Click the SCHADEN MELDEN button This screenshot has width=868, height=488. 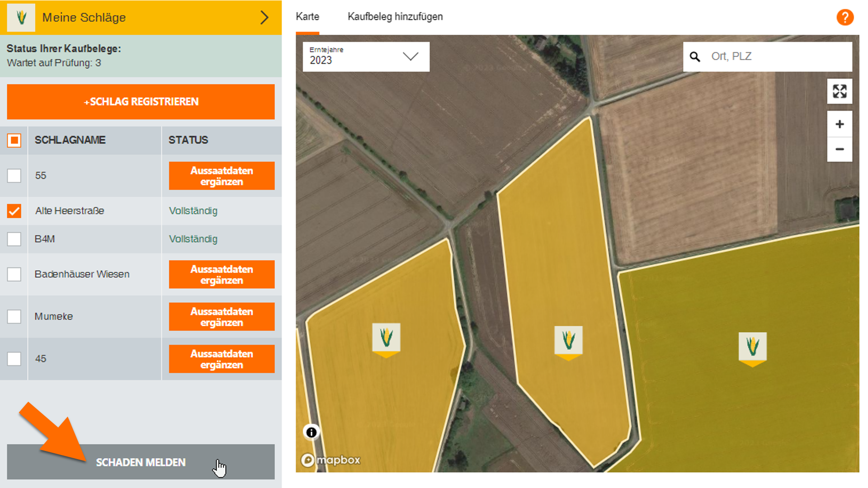141,462
